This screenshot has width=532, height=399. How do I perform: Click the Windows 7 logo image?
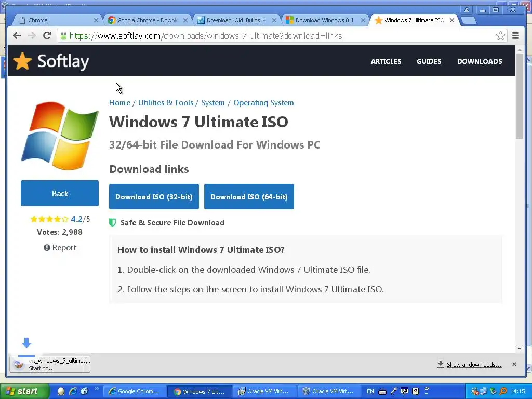[x=60, y=136]
